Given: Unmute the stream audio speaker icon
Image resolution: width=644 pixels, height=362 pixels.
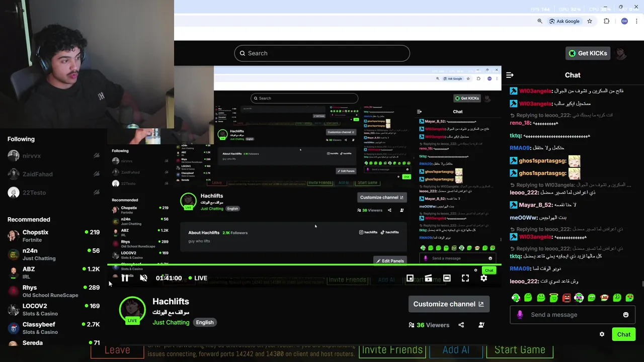Looking at the screenshot, I should 143,278.
